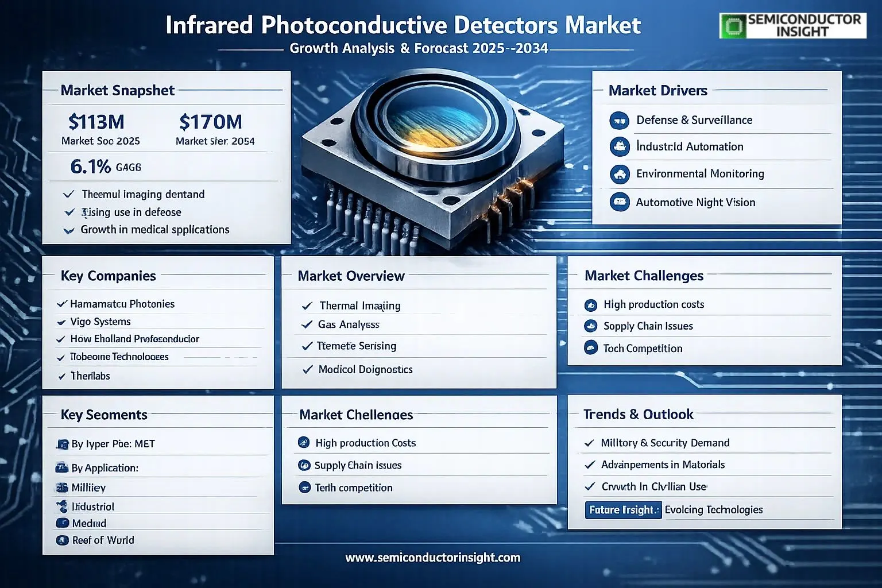Click the Automotive Night Vision icon
Image resolution: width=882 pixels, height=588 pixels.
coord(620,202)
